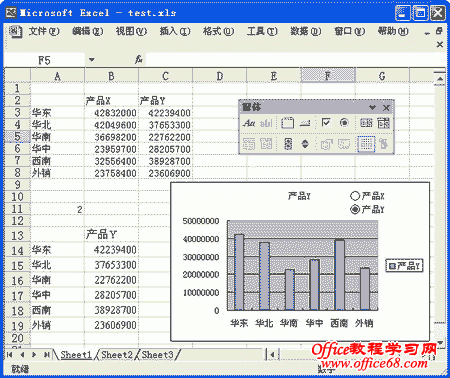Image resolution: width=450 pixels, height=378 pixels.
Task: Select the Button control in Forms toolbar
Action: point(305,123)
